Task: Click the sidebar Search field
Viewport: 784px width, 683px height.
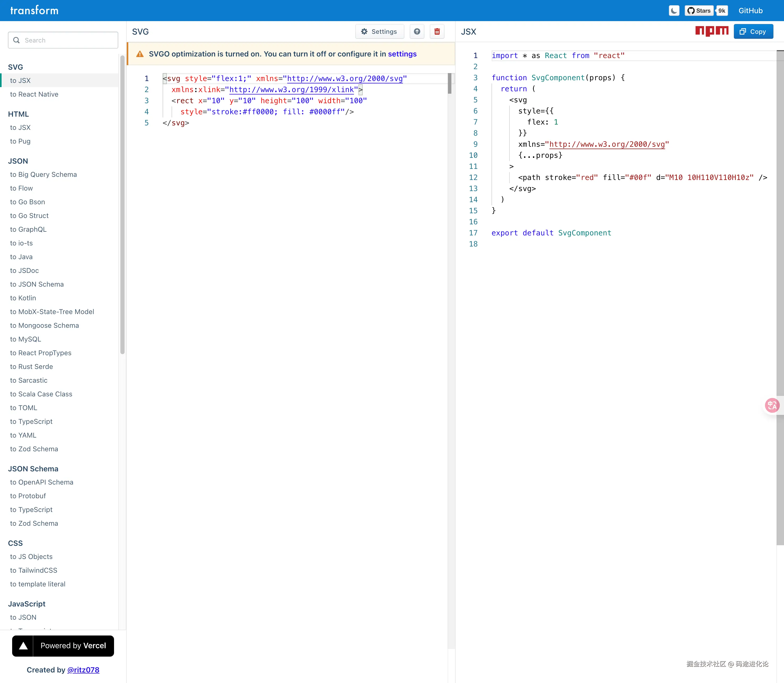Action: 63,40
